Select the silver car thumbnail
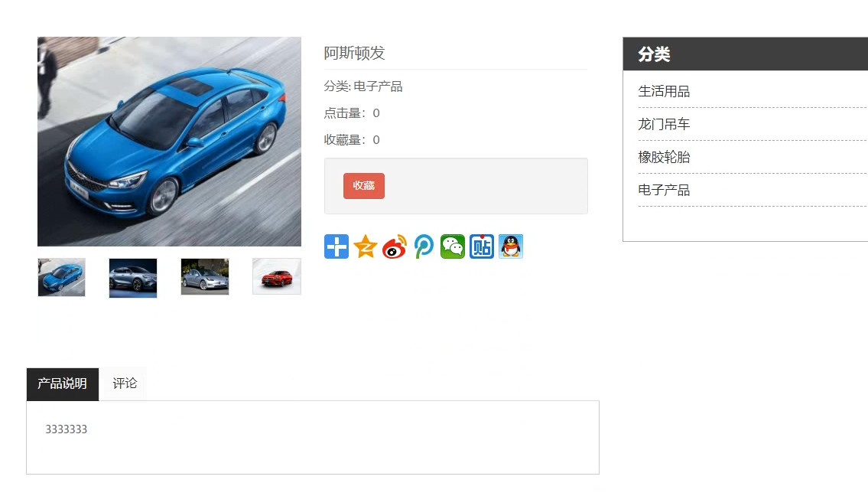The width and height of the screenshot is (868, 496). [205, 276]
